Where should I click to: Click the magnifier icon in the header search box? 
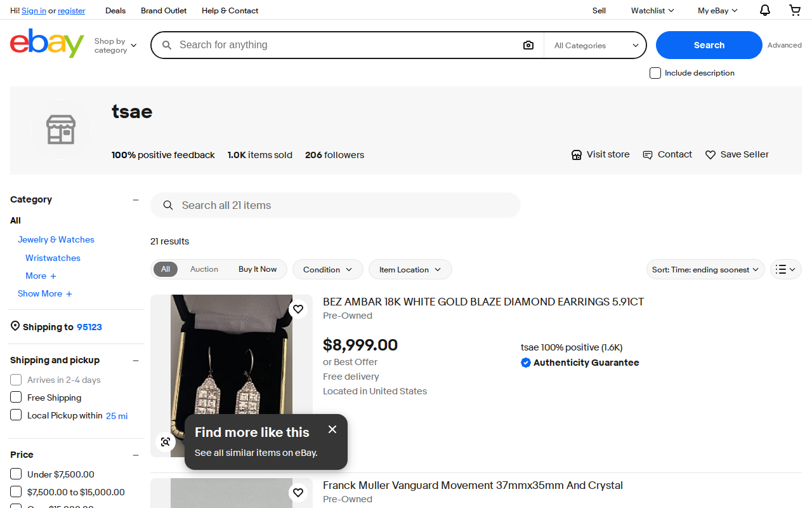coord(167,45)
